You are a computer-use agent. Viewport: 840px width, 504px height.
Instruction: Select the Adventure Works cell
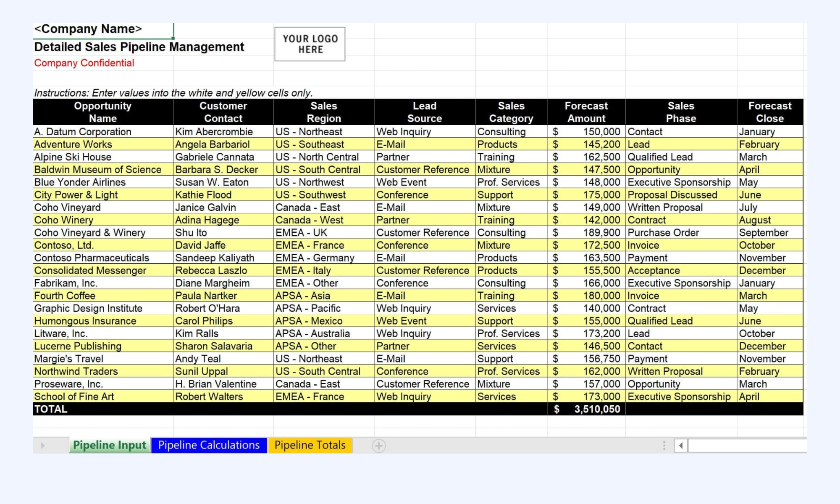pyautogui.click(x=103, y=144)
